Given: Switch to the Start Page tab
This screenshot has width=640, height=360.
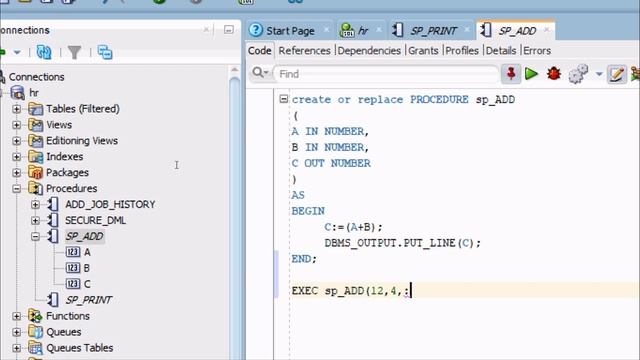Looking at the screenshot, I should (x=290, y=31).
